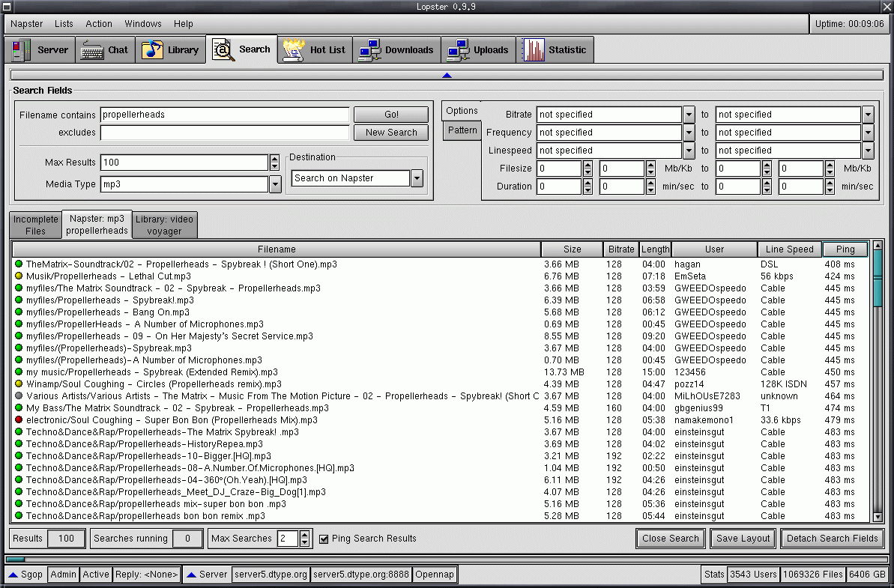Click the Detach Search Fields button

click(x=832, y=539)
